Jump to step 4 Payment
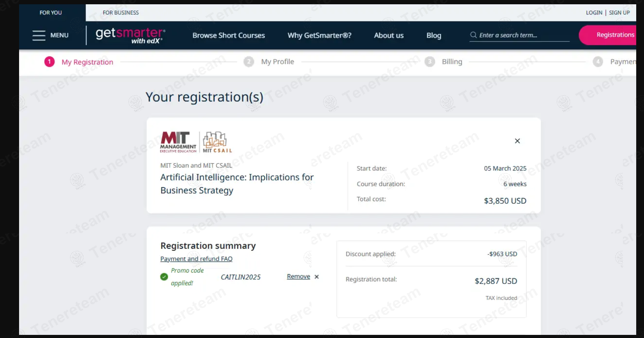 [621, 62]
